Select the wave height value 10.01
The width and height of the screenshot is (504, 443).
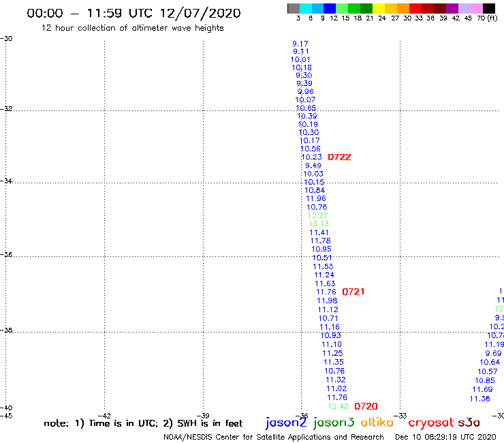pos(300,59)
